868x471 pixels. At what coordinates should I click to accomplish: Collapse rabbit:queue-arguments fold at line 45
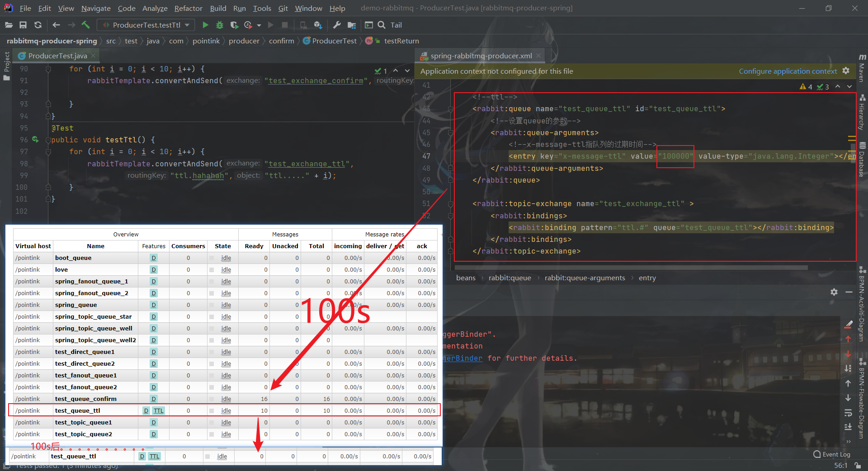[451, 133]
